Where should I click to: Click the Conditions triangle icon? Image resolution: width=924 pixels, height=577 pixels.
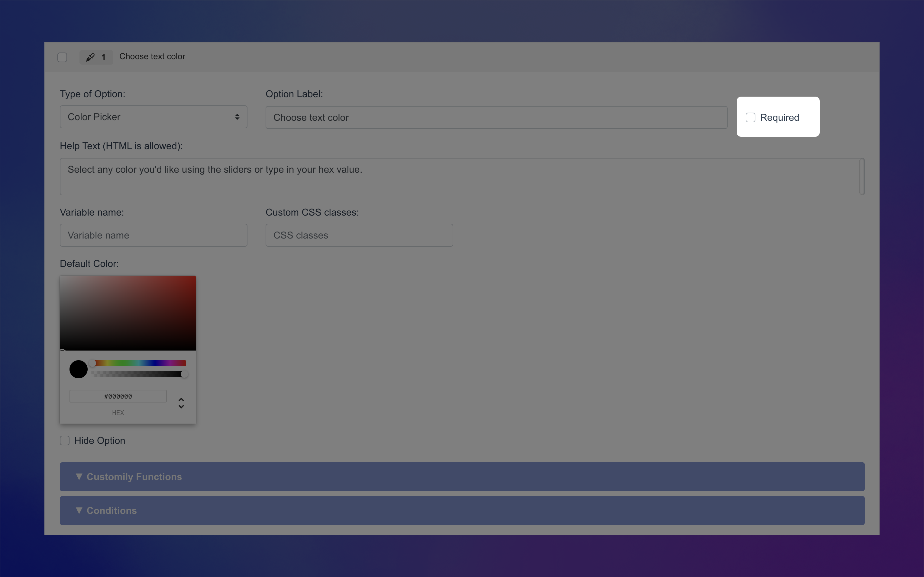click(x=79, y=510)
